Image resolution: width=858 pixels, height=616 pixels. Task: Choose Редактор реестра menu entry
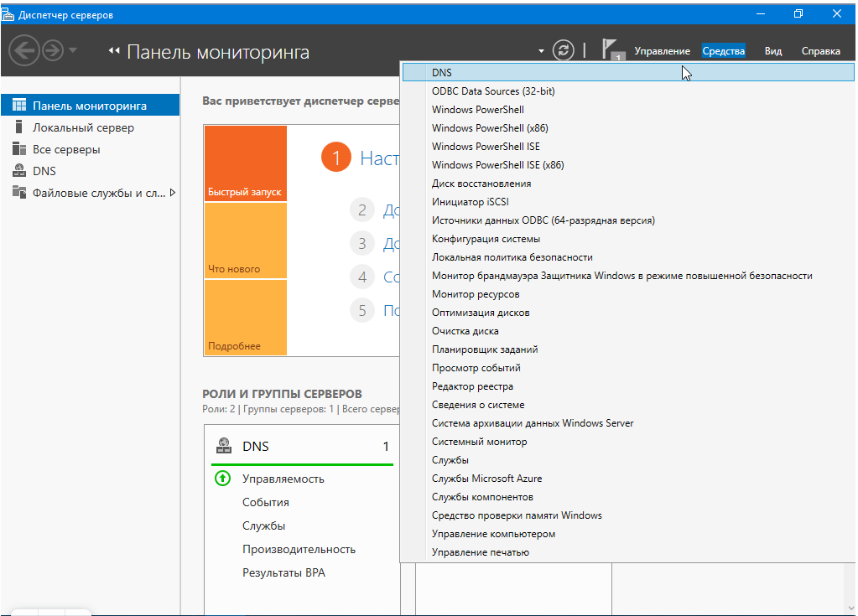628,386
